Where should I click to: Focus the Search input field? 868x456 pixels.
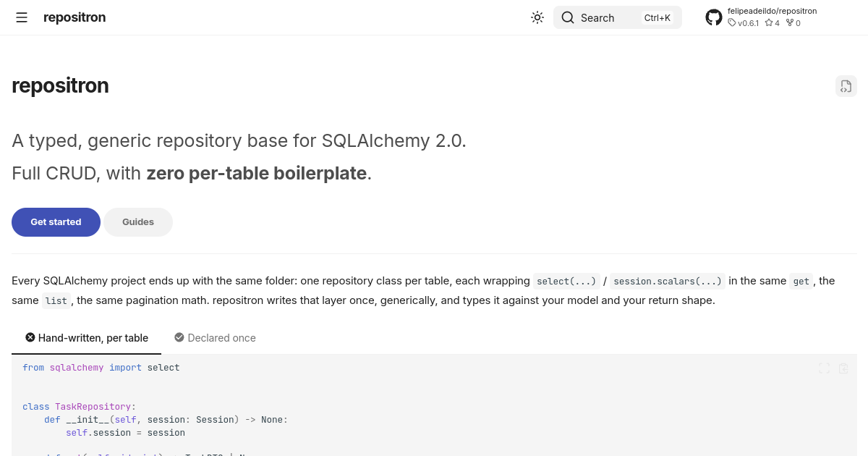[618, 17]
